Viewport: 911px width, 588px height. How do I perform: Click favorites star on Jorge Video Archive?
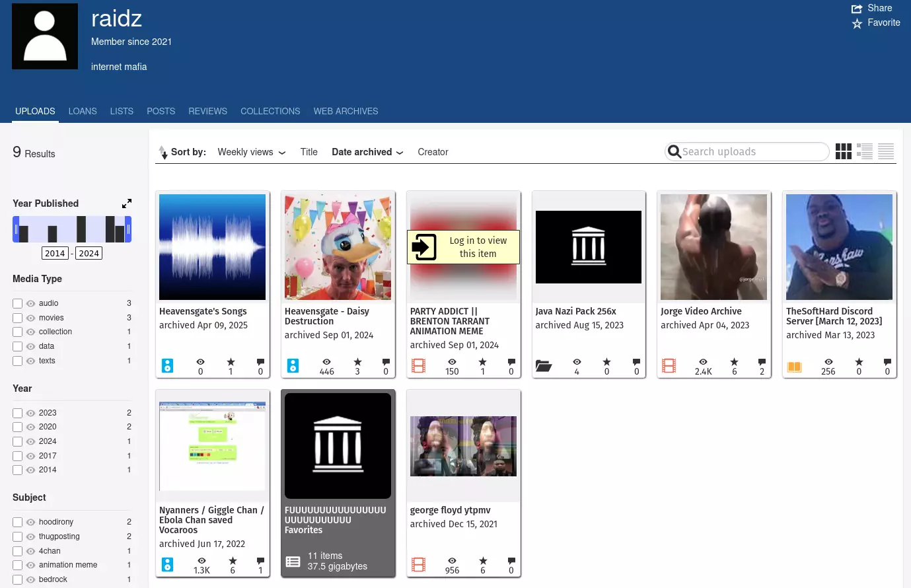[734, 362]
